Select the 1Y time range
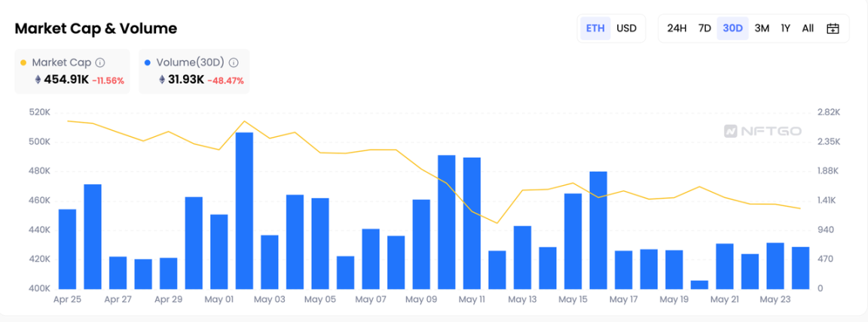Viewport: 868px width, 322px height. coord(785,29)
